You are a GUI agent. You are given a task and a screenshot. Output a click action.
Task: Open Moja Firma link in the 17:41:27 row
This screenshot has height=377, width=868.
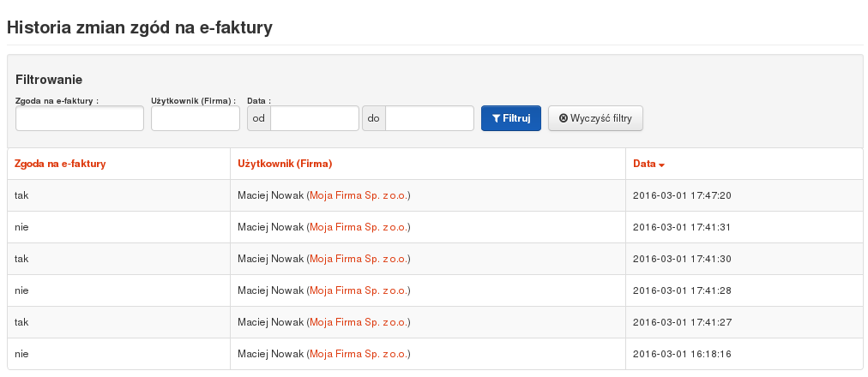click(359, 322)
